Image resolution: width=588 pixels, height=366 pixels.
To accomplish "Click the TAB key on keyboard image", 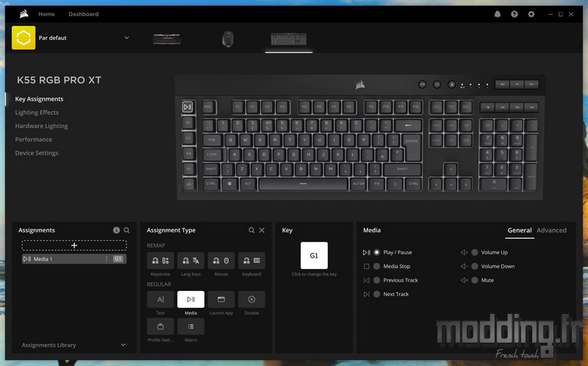I will point(212,140).
